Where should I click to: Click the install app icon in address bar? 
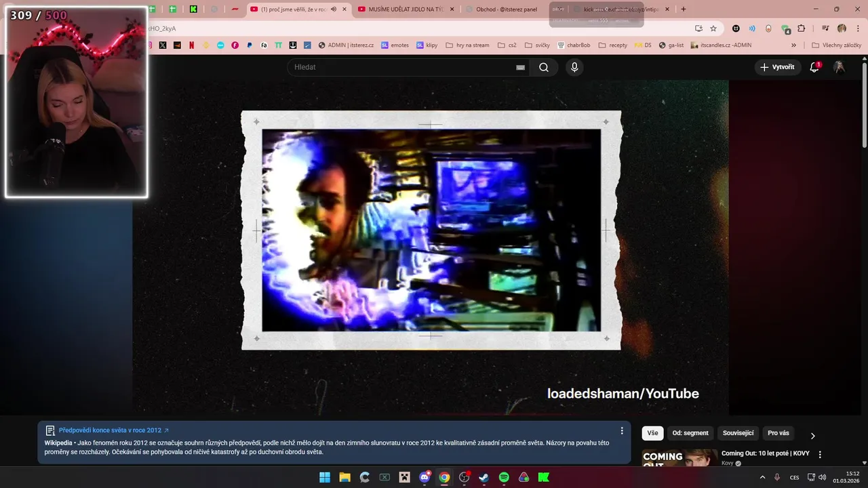click(x=698, y=28)
